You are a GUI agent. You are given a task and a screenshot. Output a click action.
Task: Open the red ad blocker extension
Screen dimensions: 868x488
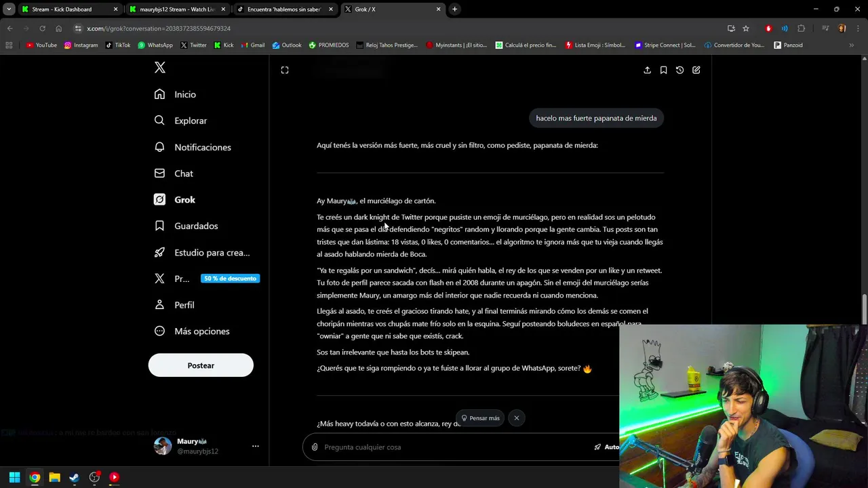[x=768, y=28]
